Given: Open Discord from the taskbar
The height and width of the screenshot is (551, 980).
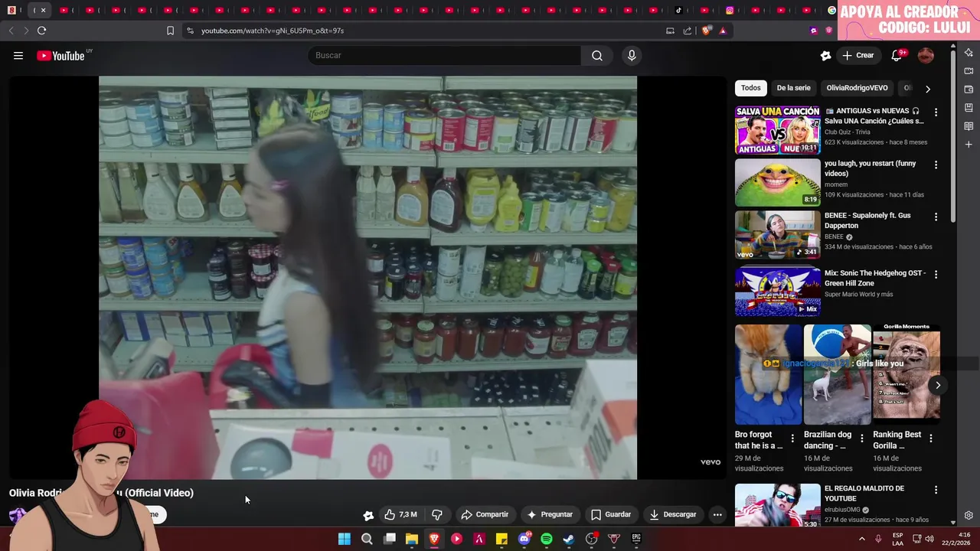Looking at the screenshot, I should [x=524, y=539].
